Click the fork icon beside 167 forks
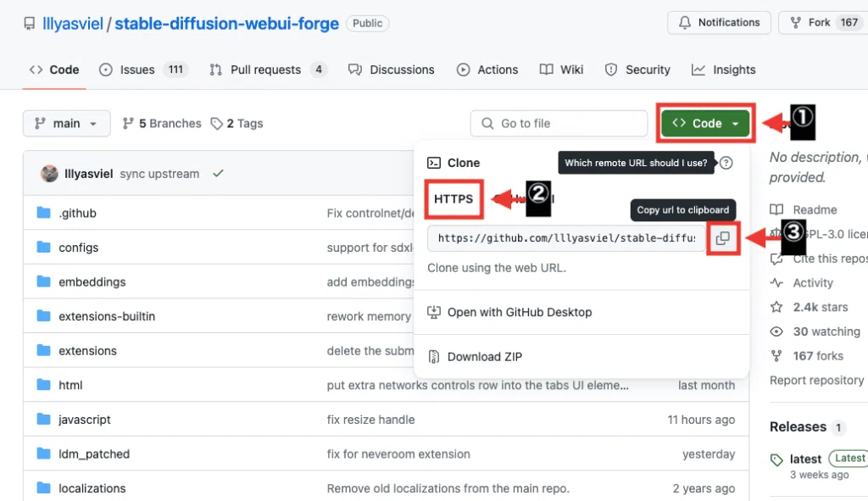 click(776, 355)
